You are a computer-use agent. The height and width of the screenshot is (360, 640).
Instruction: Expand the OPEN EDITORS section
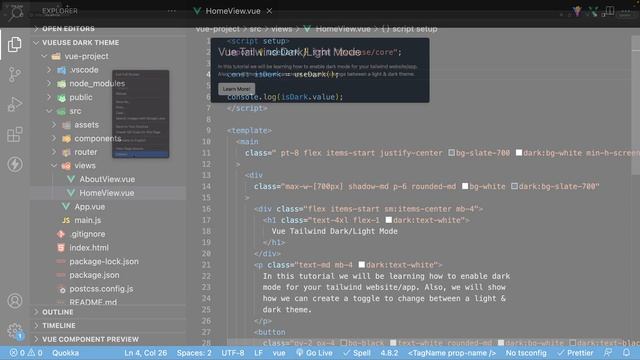[68, 29]
